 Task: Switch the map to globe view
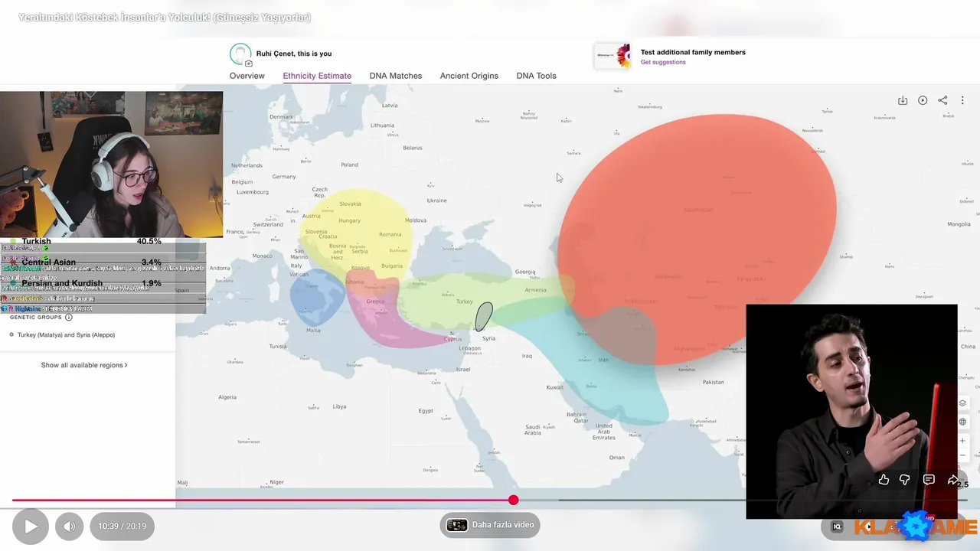(963, 422)
